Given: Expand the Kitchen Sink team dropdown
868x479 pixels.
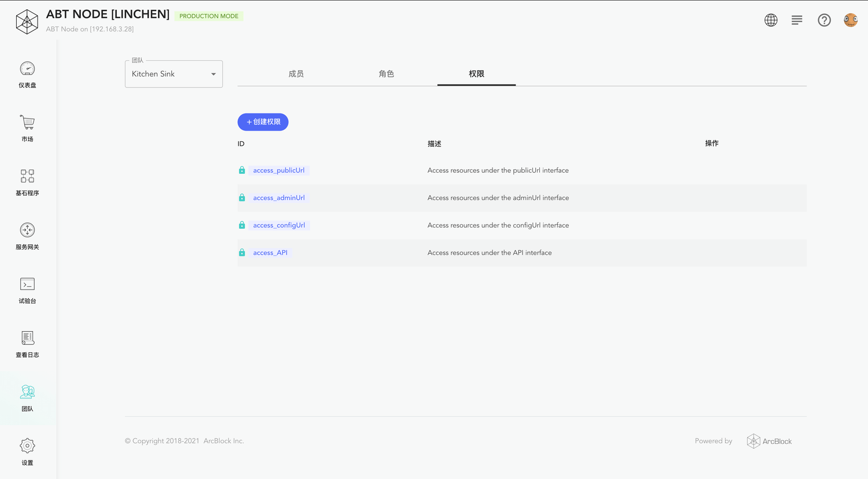Looking at the screenshot, I should [x=174, y=74].
